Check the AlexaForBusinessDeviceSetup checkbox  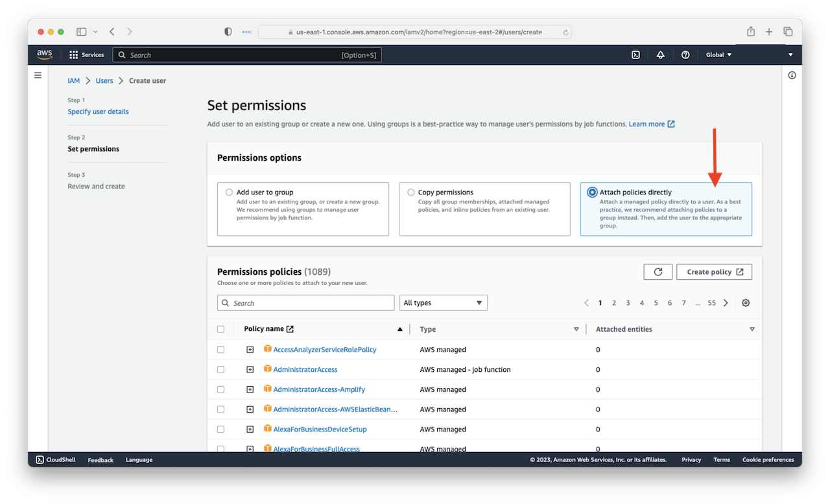220,430
